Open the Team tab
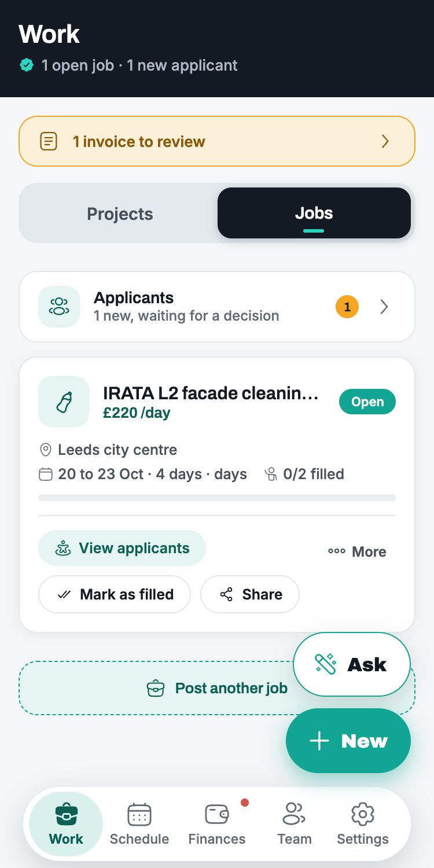The image size is (434, 868). pyautogui.click(x=294, y=824)
